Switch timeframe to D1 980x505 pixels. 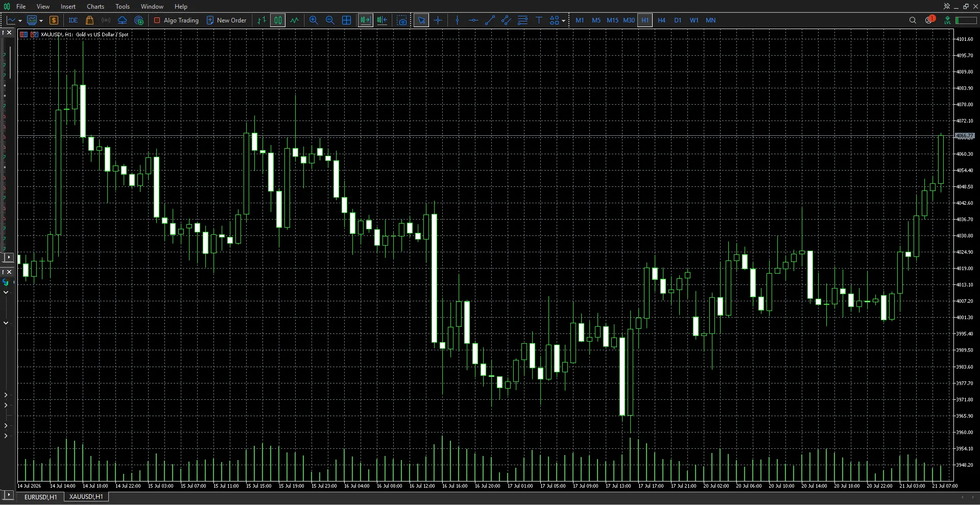(678, 20)
